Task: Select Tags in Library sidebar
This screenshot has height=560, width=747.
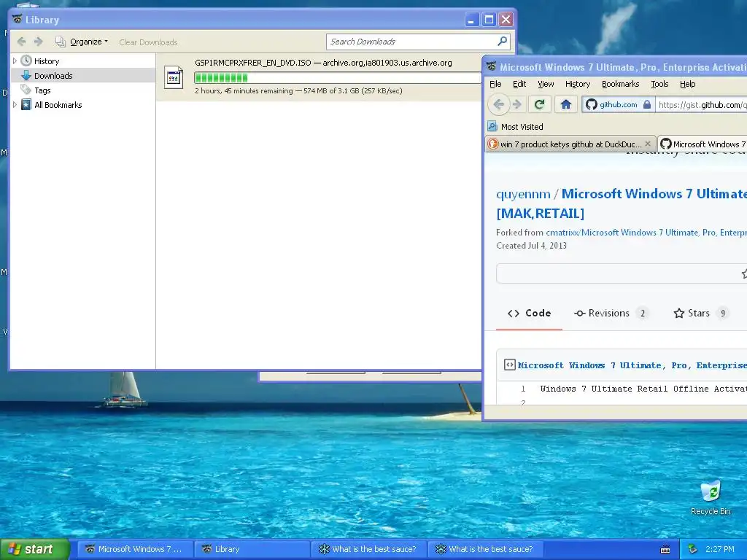Action: [x=42, y=90]
